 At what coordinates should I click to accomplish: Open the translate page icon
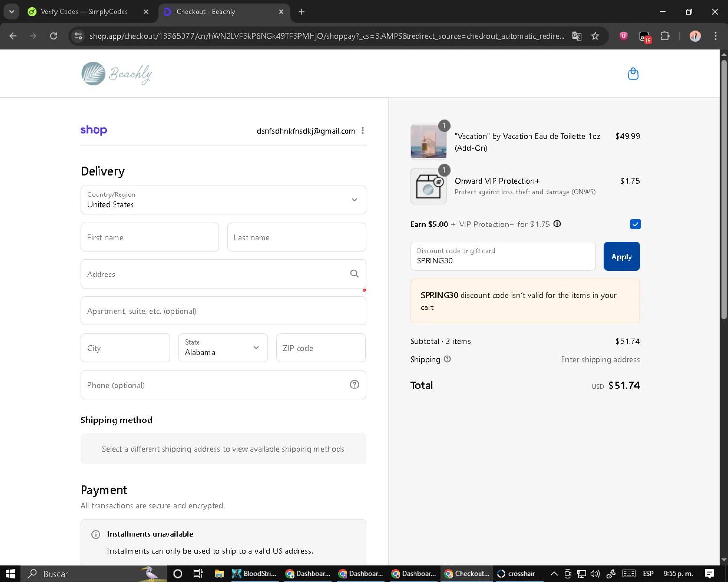click(x=577, y=36)
